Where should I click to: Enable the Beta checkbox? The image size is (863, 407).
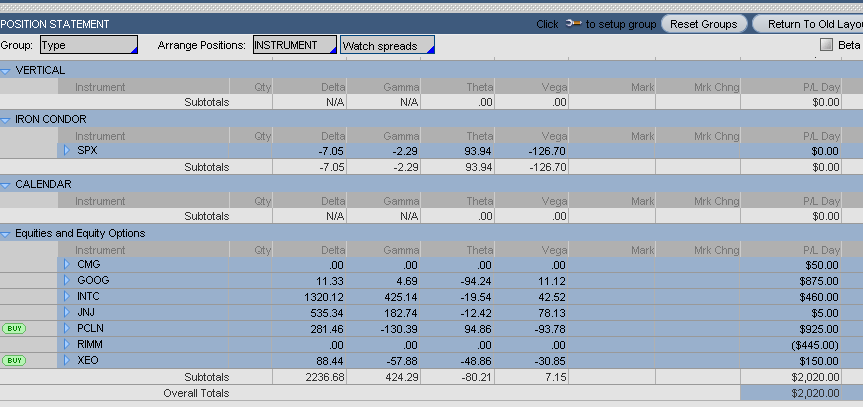(826, 45)
